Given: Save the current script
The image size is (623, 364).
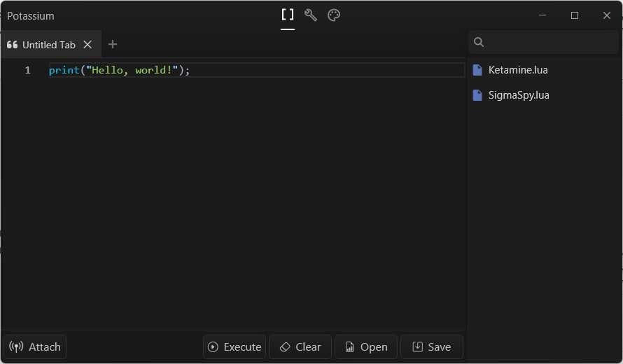Looking at the screenshot, I should [x=432, y=347].
